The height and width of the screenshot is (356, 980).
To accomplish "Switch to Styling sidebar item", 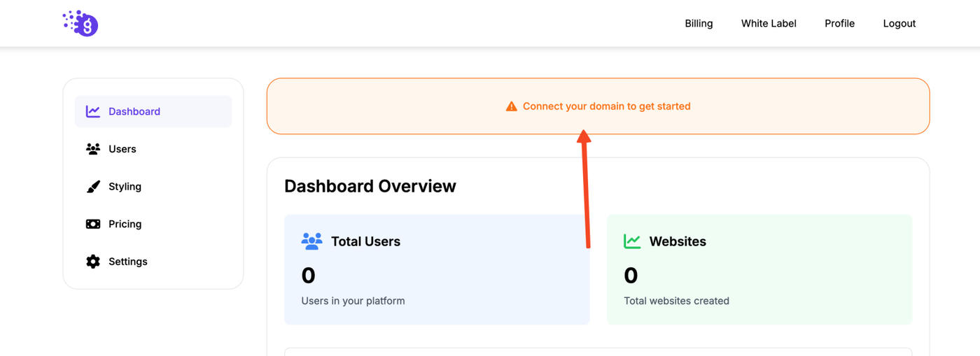I will tap(125, 187).
